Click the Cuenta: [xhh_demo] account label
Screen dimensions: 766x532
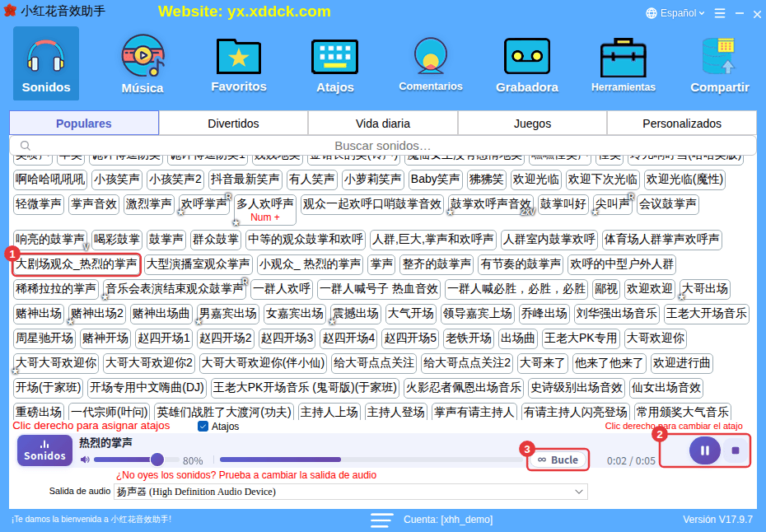click(448, 520)
